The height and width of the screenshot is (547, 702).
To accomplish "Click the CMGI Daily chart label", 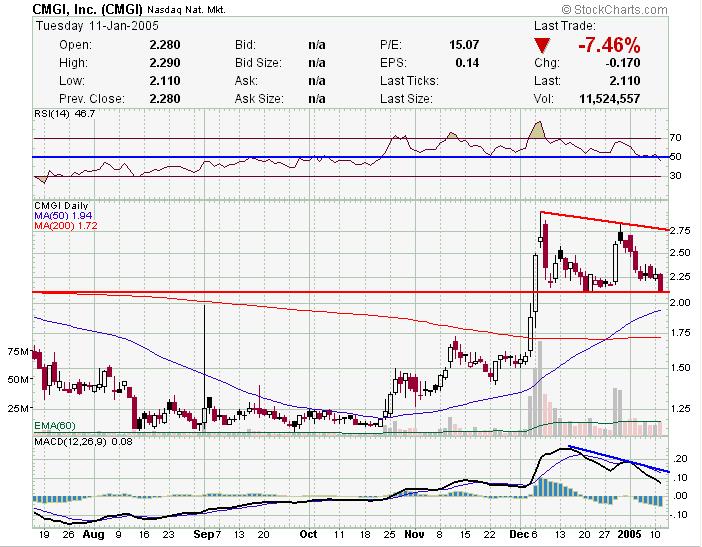I will pyautogui.click(x=61, y=206).
